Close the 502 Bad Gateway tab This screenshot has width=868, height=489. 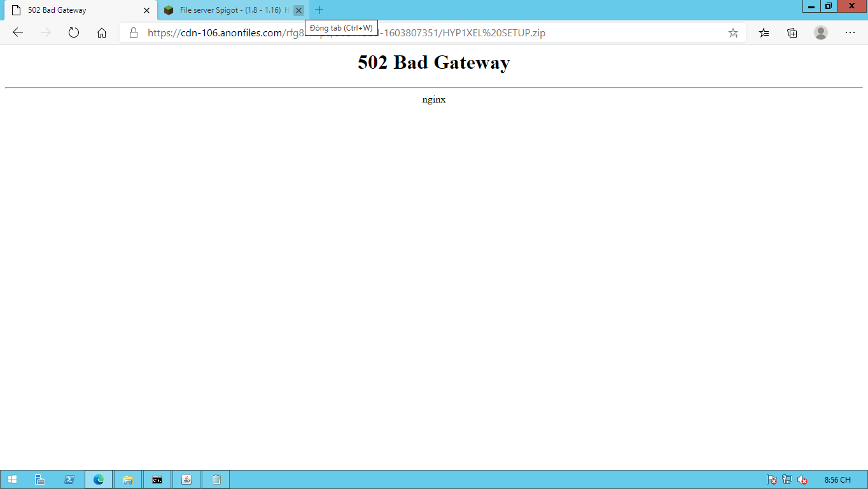point(147,10)
